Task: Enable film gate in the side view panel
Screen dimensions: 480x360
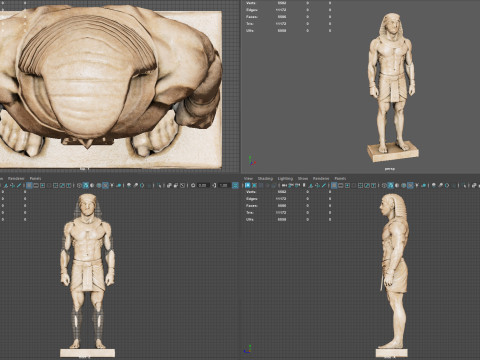Action: pos(341,185)
